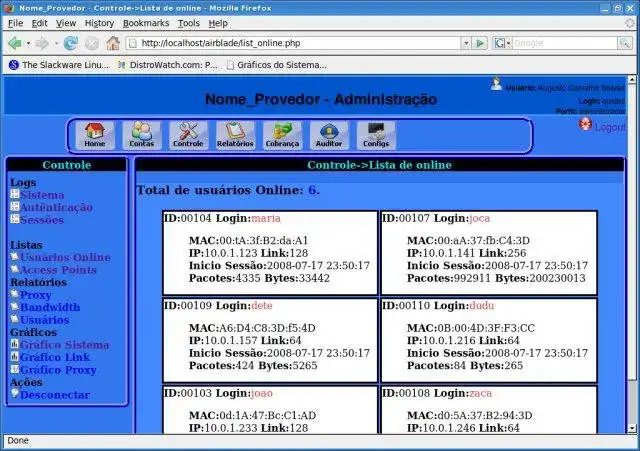The height and width of the screenshot is (451, 640).
Task: Open the Controle tools icon
Action: pyautogui.click(x=188, y=135)
